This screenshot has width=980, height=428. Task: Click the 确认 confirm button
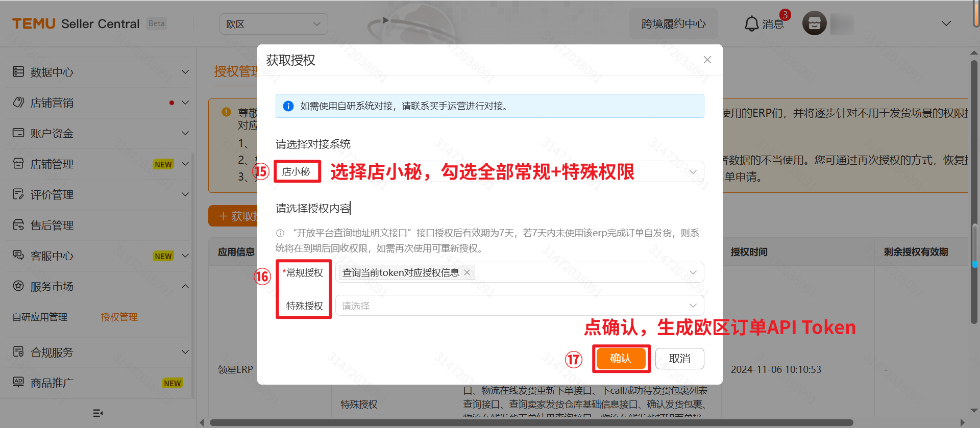(621, 359)
